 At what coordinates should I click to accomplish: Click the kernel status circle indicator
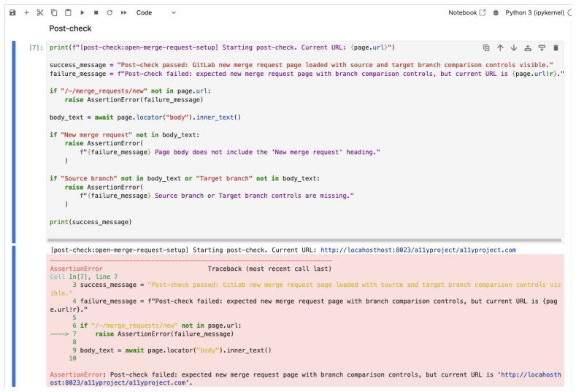click(570, 12)
